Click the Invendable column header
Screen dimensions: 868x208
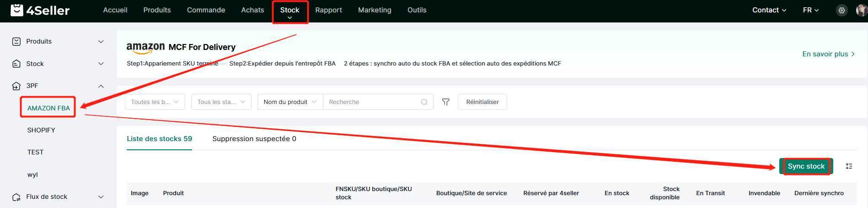(764, 193)
